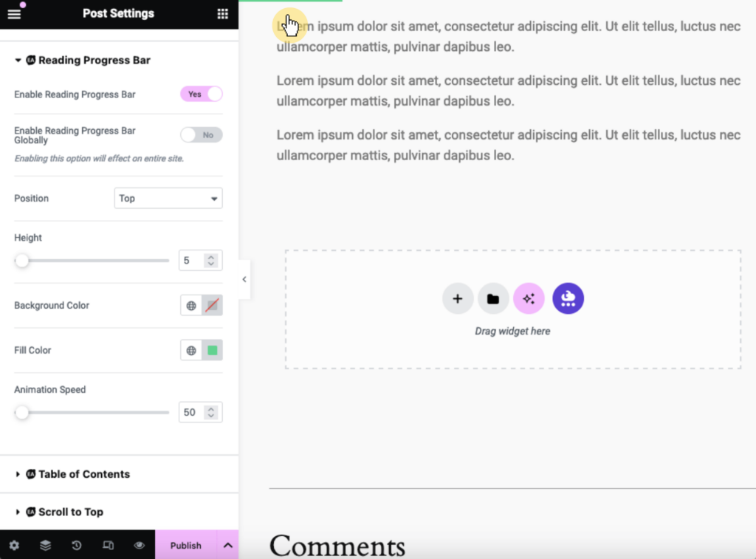Open the hamburger menu in the panel header
756x559 pixels.
14,14
